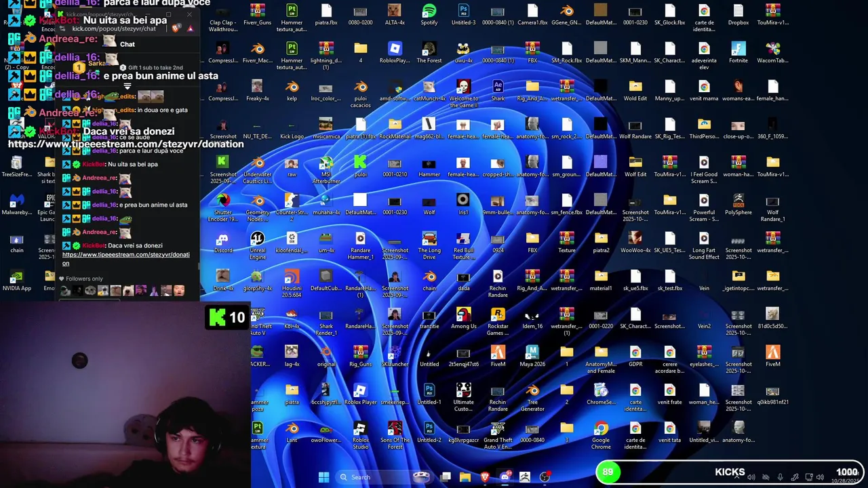The image size is (868, 488).
Task: Open the tipeeestream donation link in chat
Action: (x=126, y=258)
